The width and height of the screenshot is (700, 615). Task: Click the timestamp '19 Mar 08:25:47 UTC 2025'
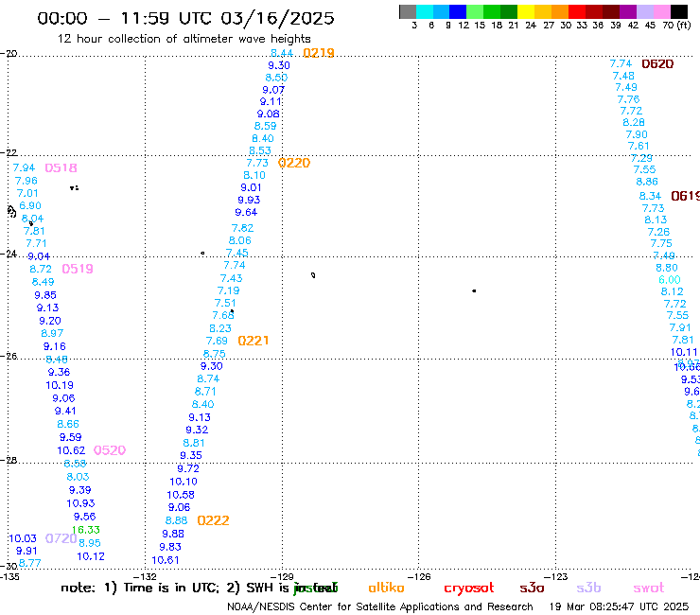click(x=619, y=607)
